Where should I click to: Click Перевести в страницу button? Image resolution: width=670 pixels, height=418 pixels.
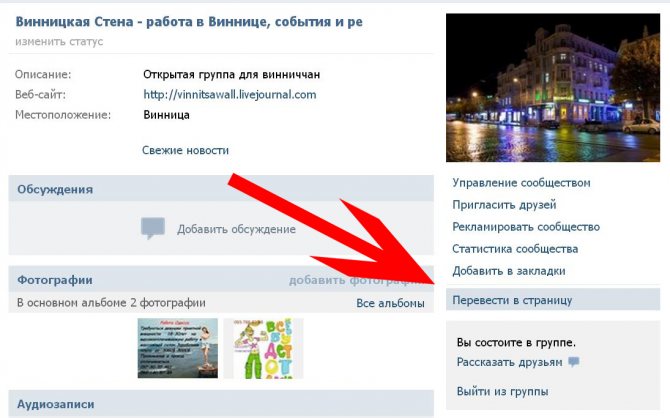tap(553, 300)
